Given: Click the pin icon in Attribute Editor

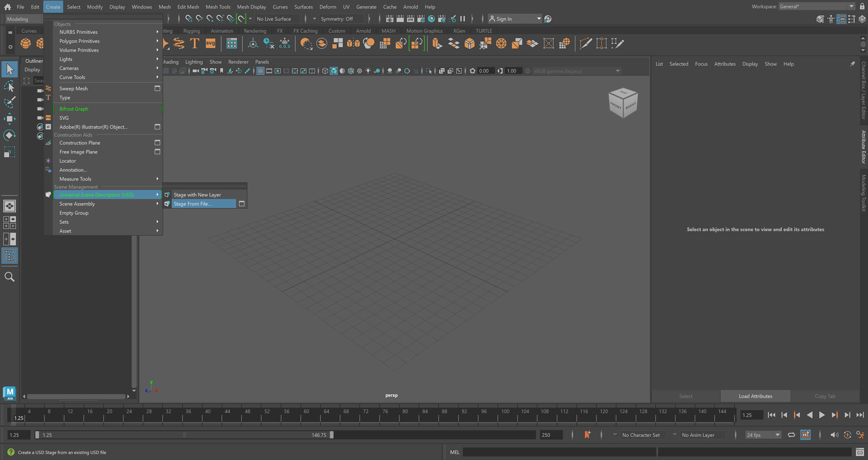Looking at the screenshot, I should (853, 64).
